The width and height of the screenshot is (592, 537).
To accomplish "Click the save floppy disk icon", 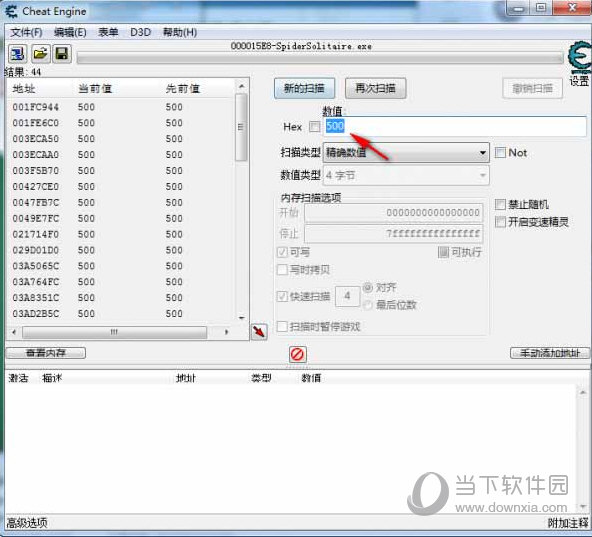I will pyautogui.click(x=62, y=53).
